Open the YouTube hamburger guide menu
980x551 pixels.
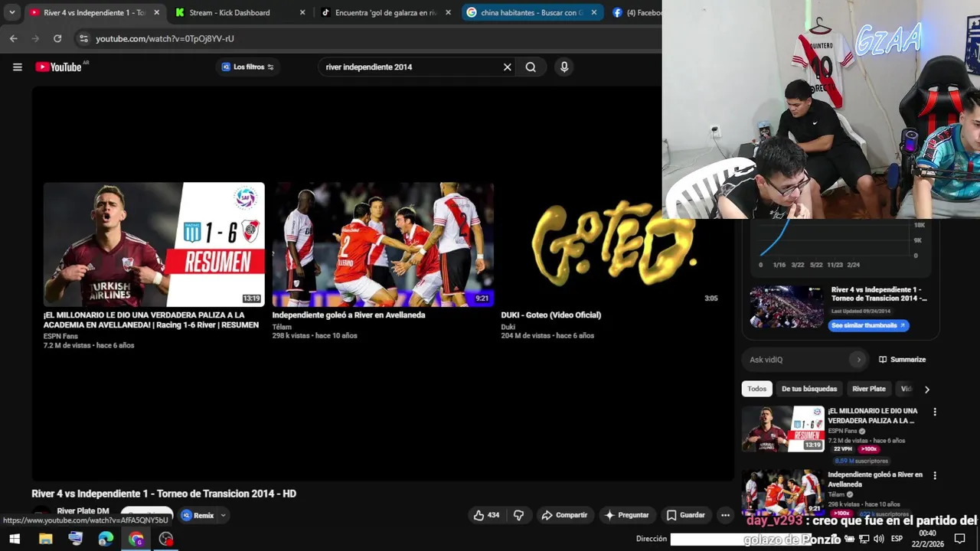17,67
